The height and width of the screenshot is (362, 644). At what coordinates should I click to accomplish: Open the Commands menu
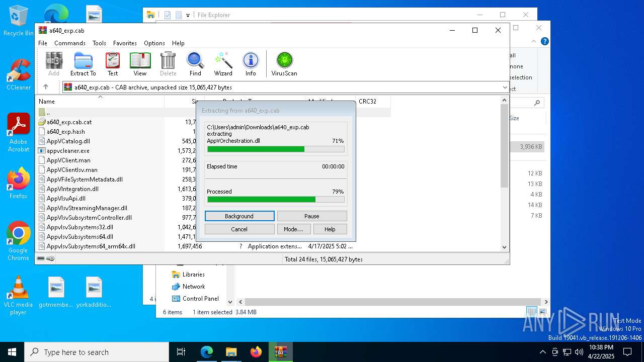(x=70, y=43)
